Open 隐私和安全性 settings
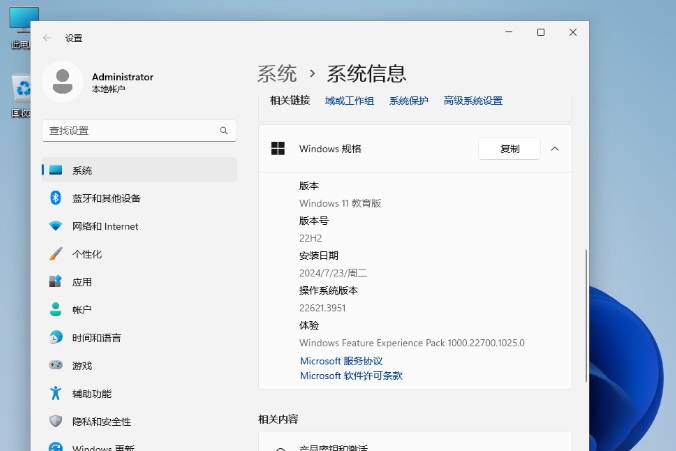This screenshot has height=451, width=676. [101, 422]
